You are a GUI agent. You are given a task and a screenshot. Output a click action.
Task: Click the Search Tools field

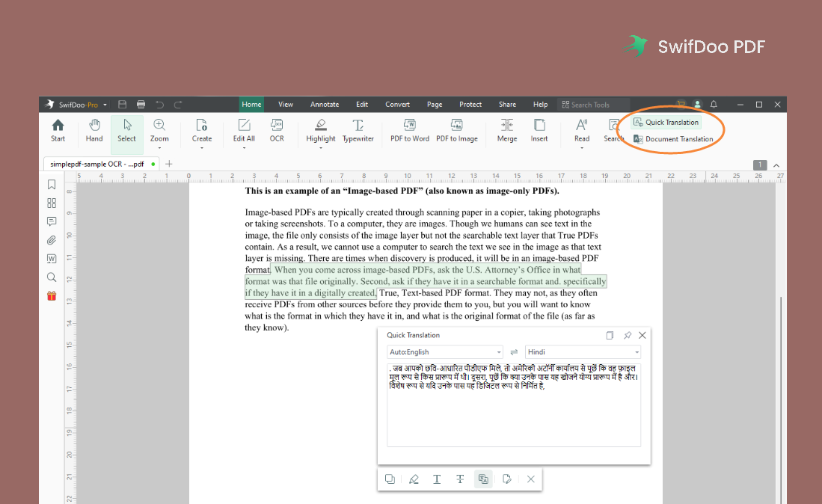click(x=593, y=104)
